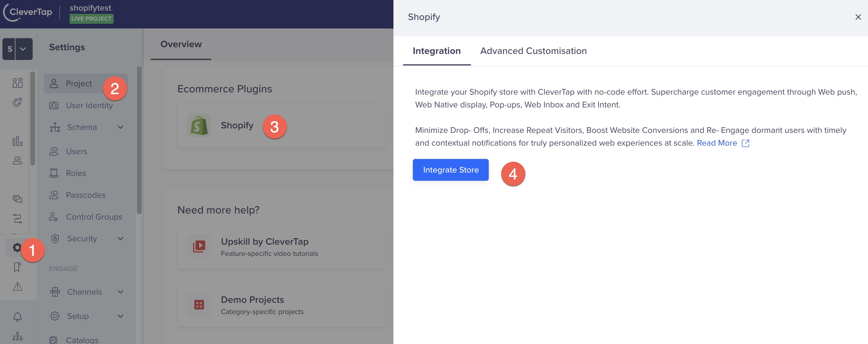
Task: Select the Integration tab in Shopify panel
Action: point(437,50)
